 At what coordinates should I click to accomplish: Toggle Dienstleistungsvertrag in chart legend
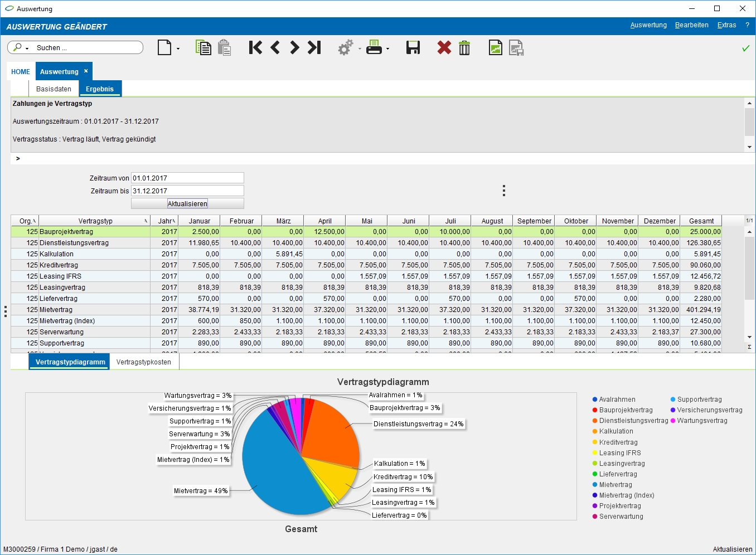tap(633, 421)
